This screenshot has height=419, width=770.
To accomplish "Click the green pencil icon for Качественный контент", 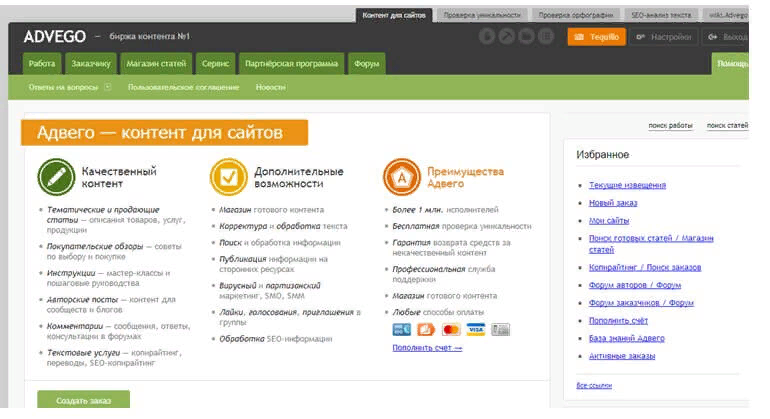I will coord(56,177).
